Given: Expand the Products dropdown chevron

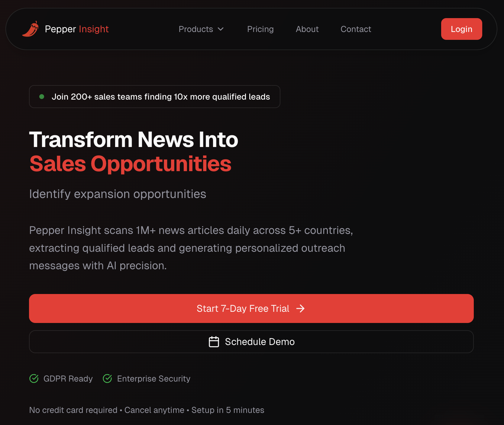Looking at the screenshot, I should (221, 29).
